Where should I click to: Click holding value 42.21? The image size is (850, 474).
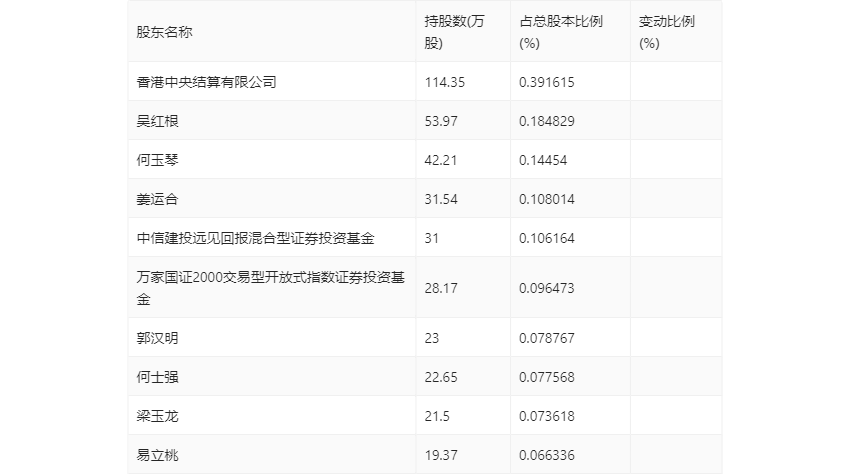[441, 160]
